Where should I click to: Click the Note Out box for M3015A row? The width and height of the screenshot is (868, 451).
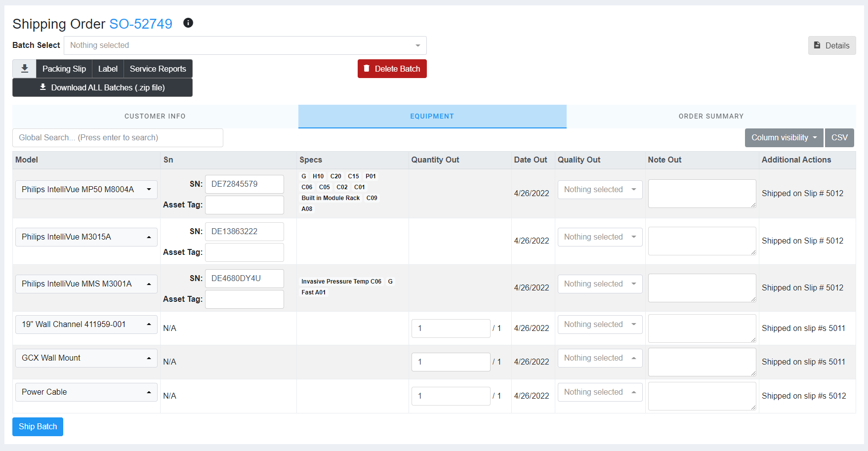point(702,241)
